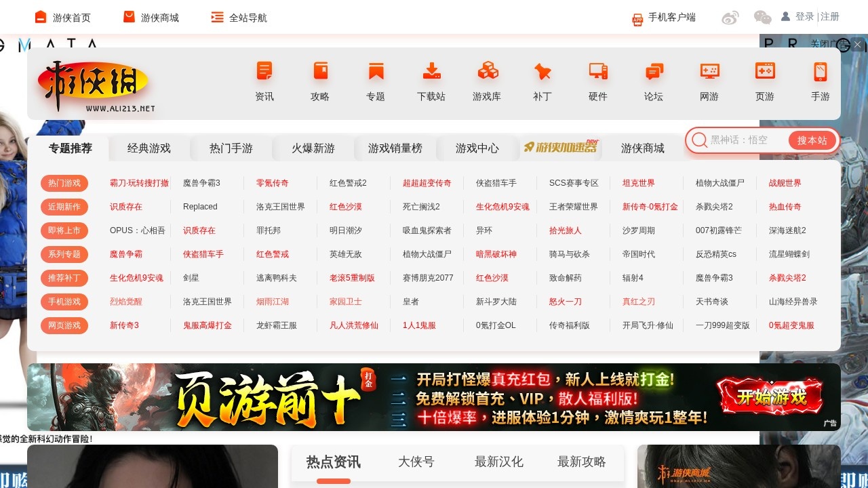The height and width of the screenshot is (488, 868).
Task: Open the 下载站 download icon
Action: tap(431, 70)
